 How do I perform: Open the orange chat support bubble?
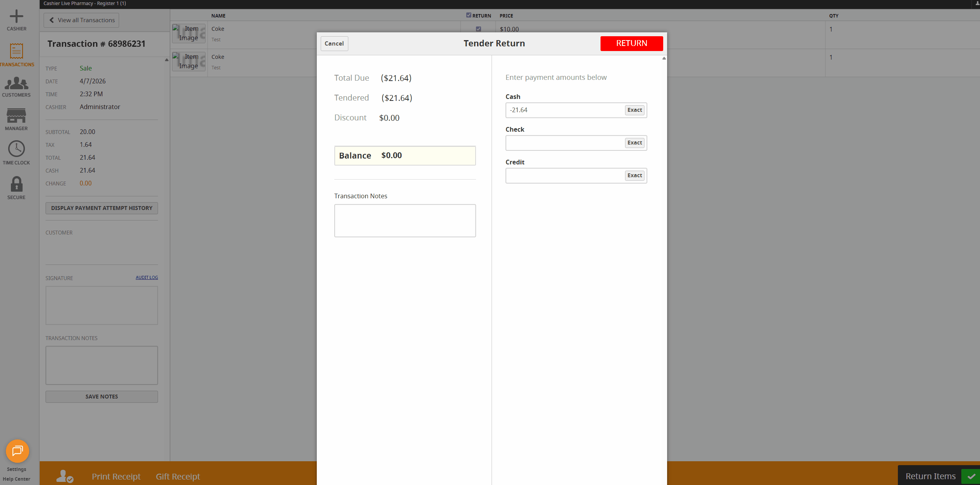click(18, 451)
